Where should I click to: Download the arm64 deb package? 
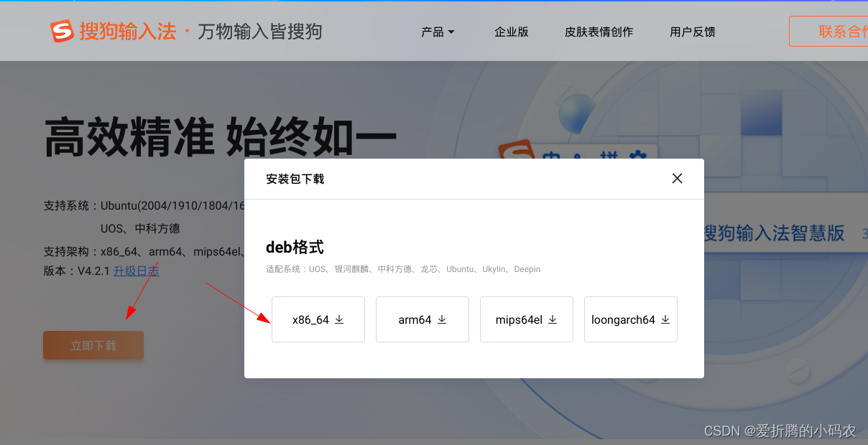pos(423,319)
